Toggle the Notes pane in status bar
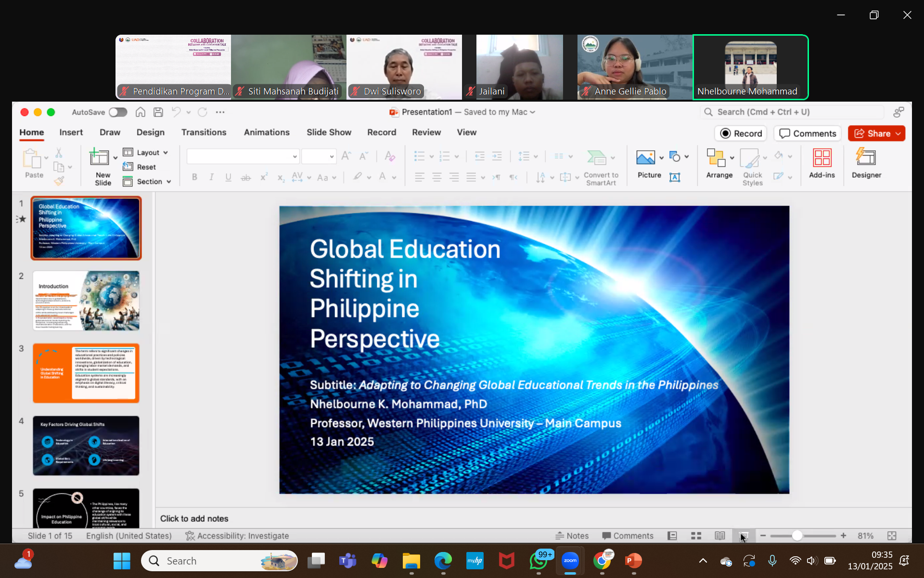 pos(572,536)
